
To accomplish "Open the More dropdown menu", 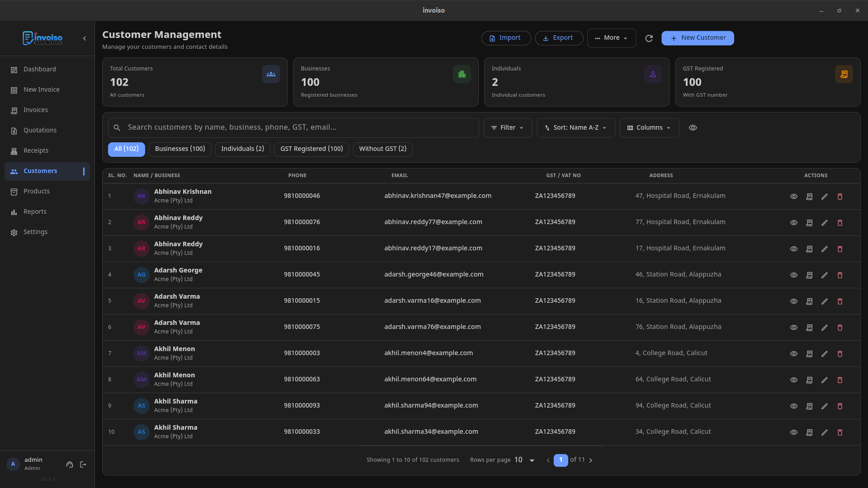I will [x=611, y=38].
